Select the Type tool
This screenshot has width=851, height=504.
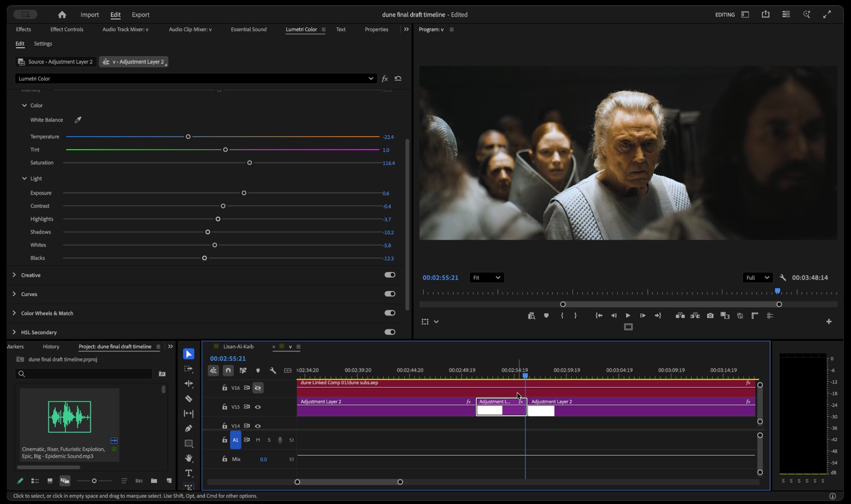coord(188,473)
